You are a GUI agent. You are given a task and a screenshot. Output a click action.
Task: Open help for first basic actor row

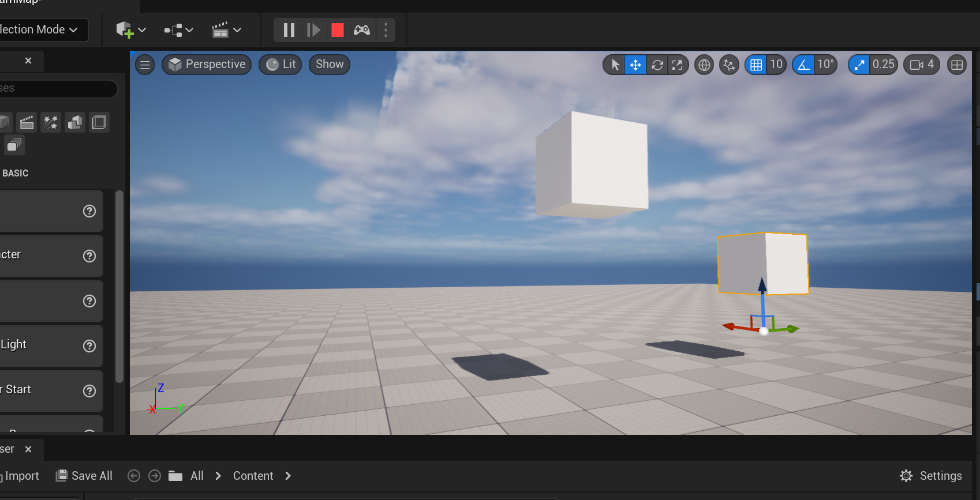pyautogui.click(x=89, y=211)
